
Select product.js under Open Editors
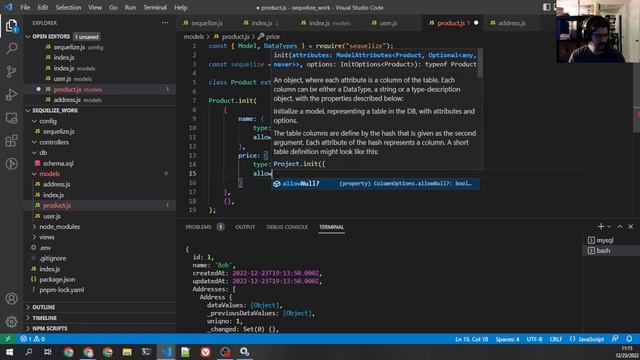point(100,89)
